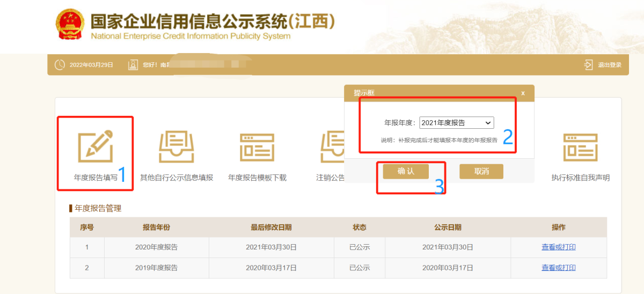Select the 2020年度报告 table row
This screenshot has height=294, width=644.
338,247
